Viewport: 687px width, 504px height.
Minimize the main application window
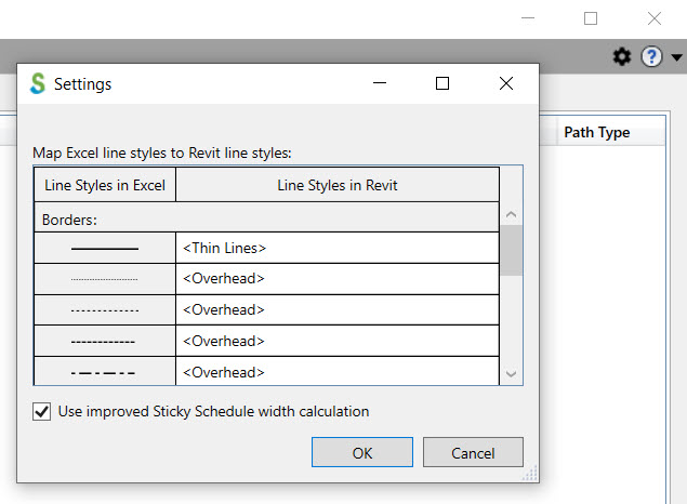528,18
